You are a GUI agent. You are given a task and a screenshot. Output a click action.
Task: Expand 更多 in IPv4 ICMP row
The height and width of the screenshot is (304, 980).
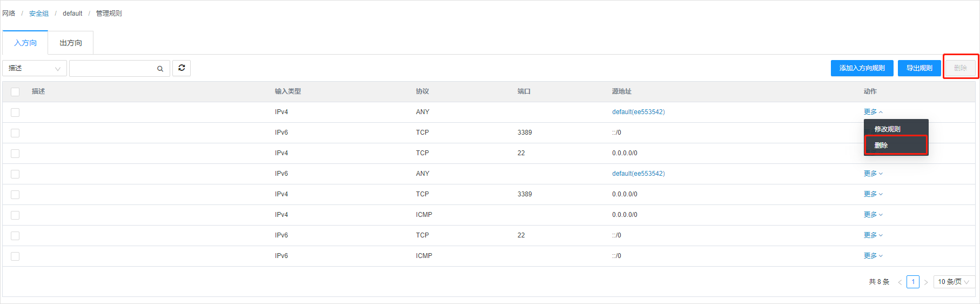point(873,215)
